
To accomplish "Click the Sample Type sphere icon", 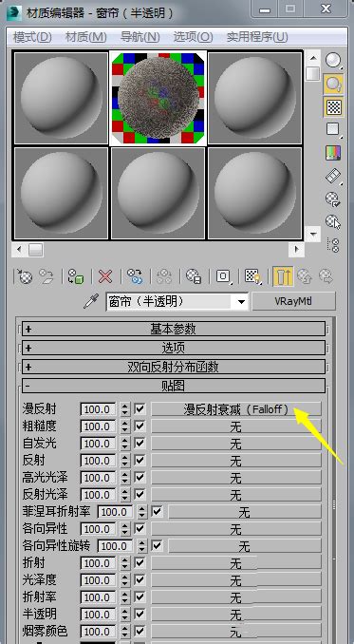I will (x=334, y=61).
